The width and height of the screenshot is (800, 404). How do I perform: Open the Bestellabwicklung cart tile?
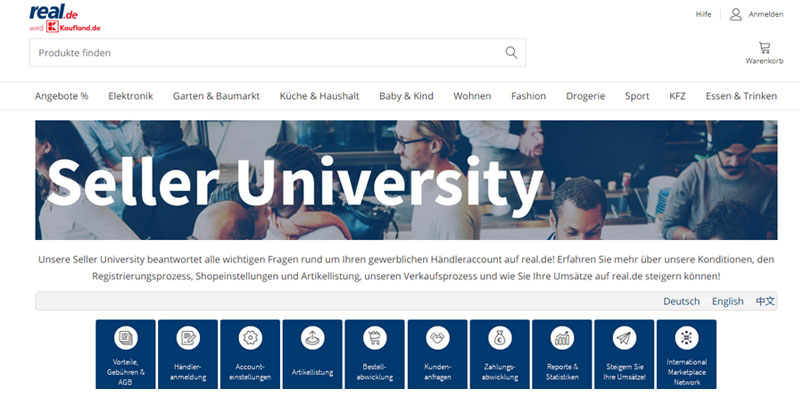pyautogui.click(x=374, y=354)
